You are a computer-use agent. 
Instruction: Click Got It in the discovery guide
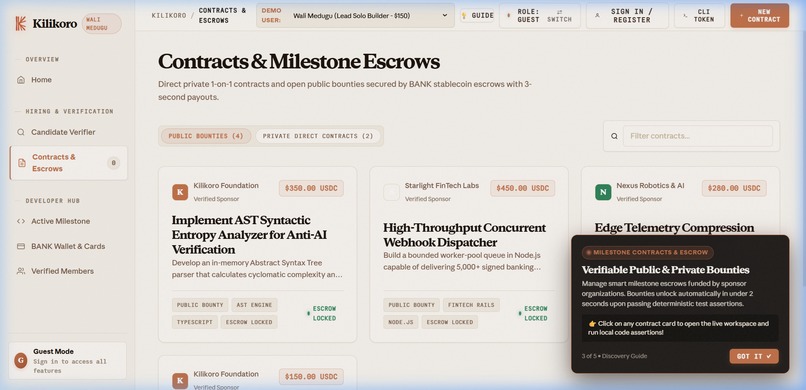point(754,356)
